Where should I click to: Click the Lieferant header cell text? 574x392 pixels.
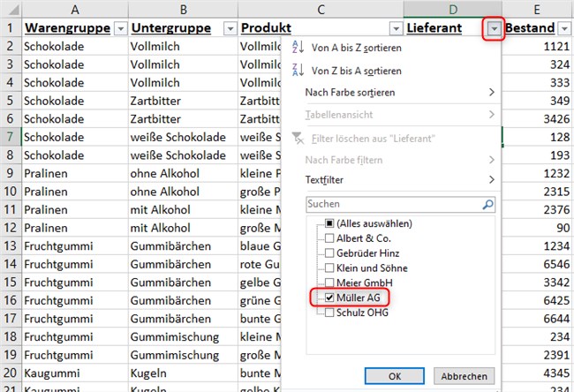(x=434, y=28)
